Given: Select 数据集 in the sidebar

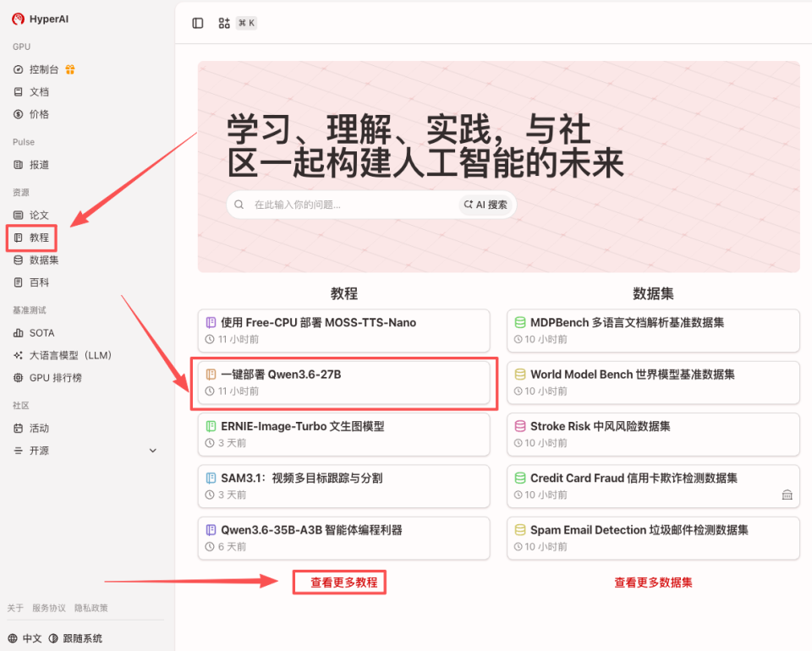Looking at the screenshot, I should (x=44, y=260).
